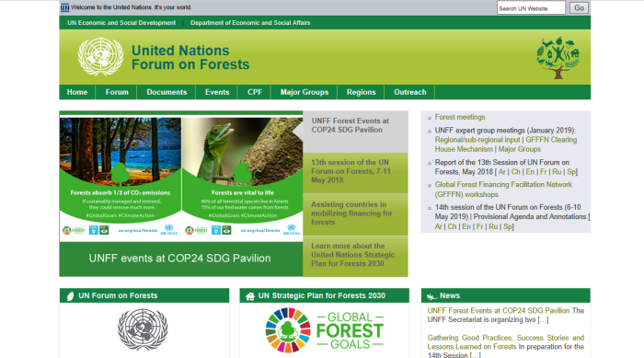Click the leaf icon beside UN Forum on Forests
The height and width of the screenshot is (358, 644).
tap(70, 296)
